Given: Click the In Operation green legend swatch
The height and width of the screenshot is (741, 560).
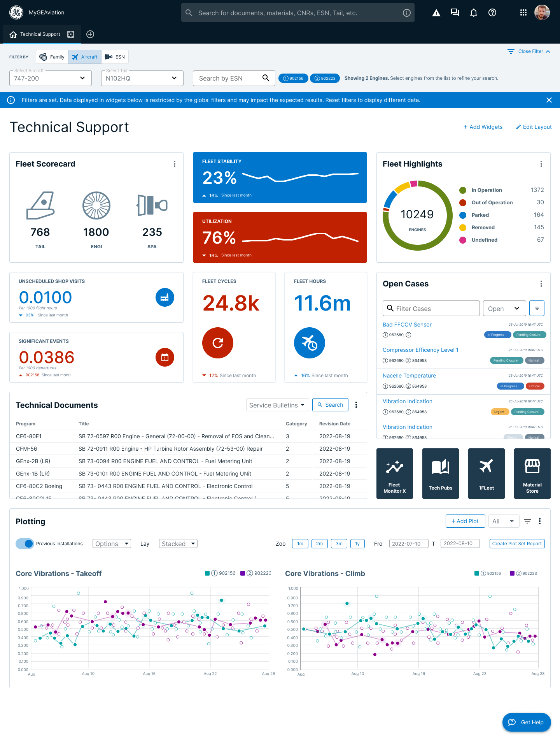Looking at the screenshot, I should [x=463, y=190].
